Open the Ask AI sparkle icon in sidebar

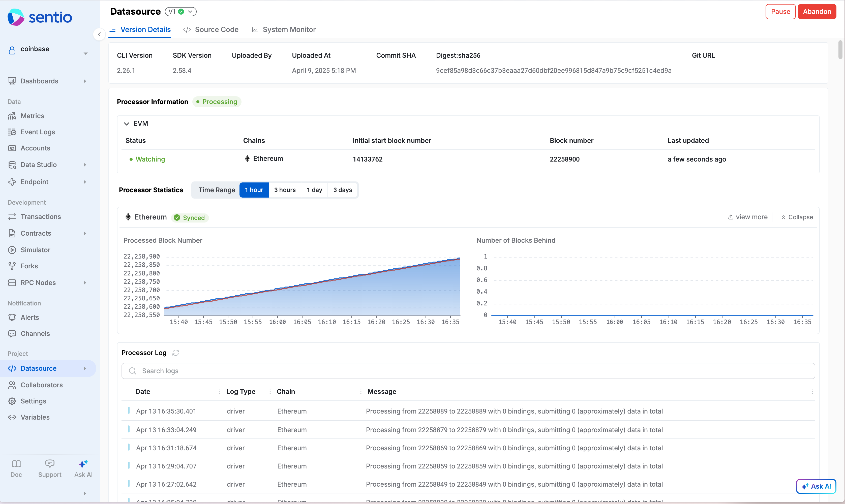pyautogui.click(x=83, y=464)
